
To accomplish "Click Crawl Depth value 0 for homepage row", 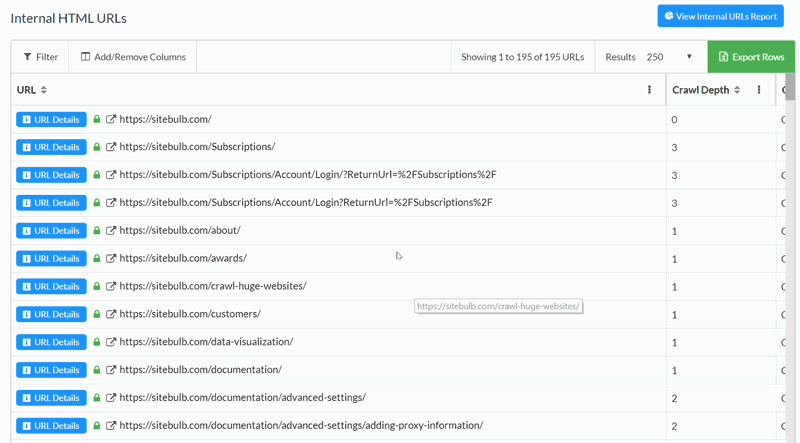I will coord(674,120).
